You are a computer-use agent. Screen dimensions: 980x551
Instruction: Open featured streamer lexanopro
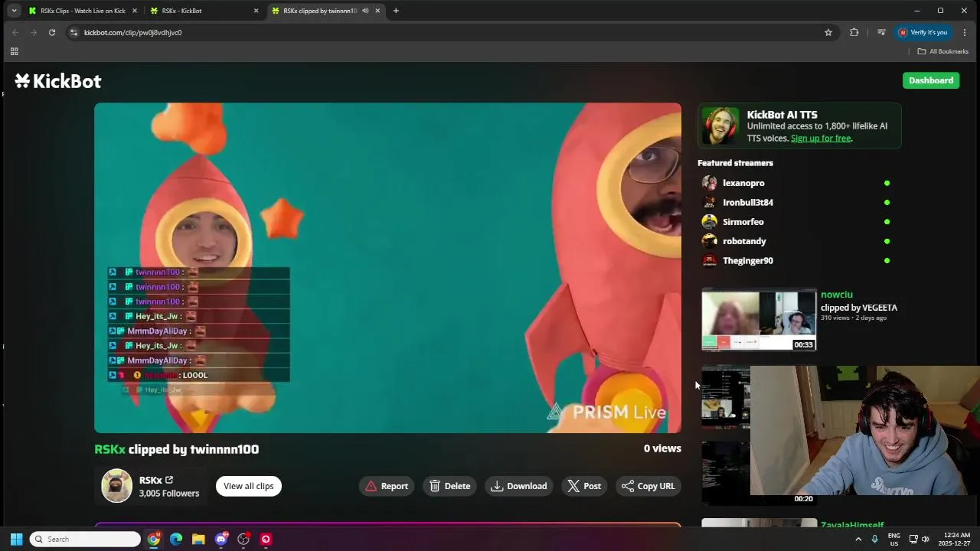tap(743, 183)
